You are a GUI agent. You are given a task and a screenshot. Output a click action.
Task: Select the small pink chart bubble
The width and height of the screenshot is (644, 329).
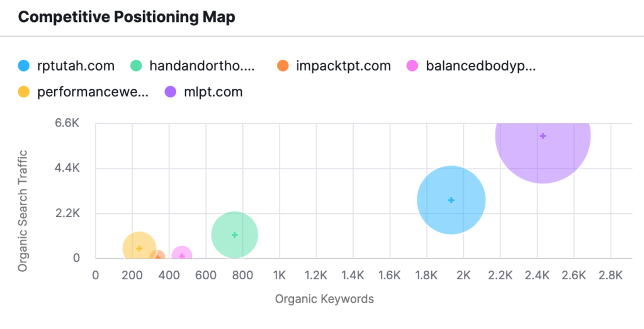point(182,255)
